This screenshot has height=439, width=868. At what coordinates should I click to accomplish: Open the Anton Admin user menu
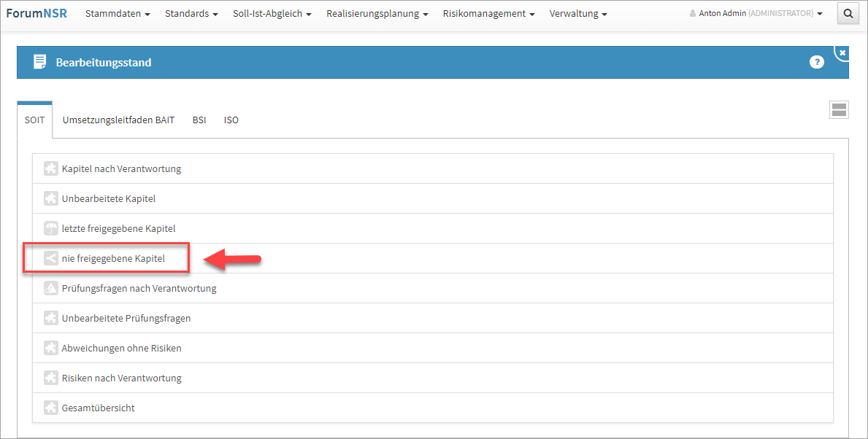(756, 13)
